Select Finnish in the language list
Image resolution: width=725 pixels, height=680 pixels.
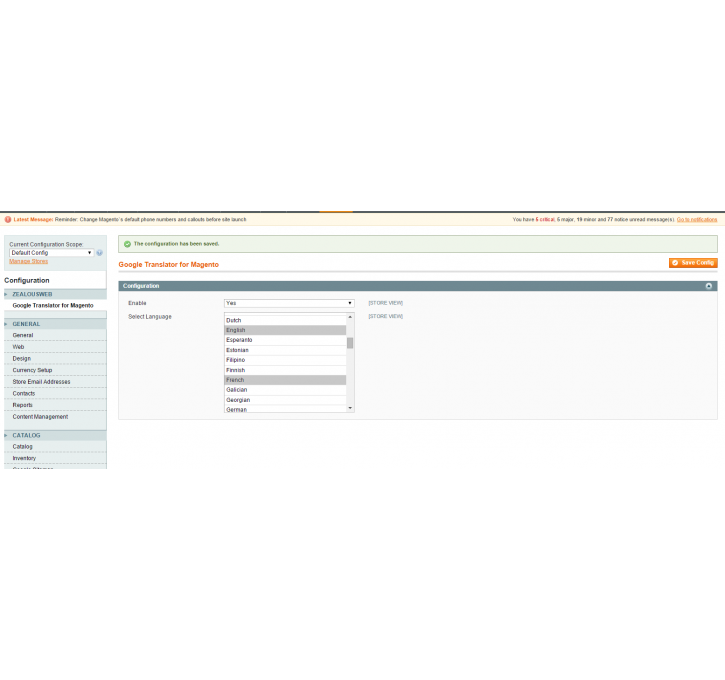point(285,370)
